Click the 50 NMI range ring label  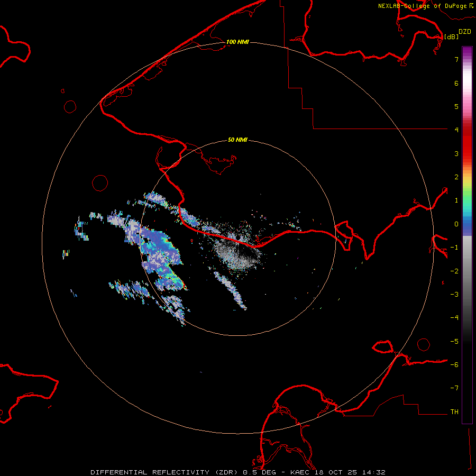click(x=237, y=140)
